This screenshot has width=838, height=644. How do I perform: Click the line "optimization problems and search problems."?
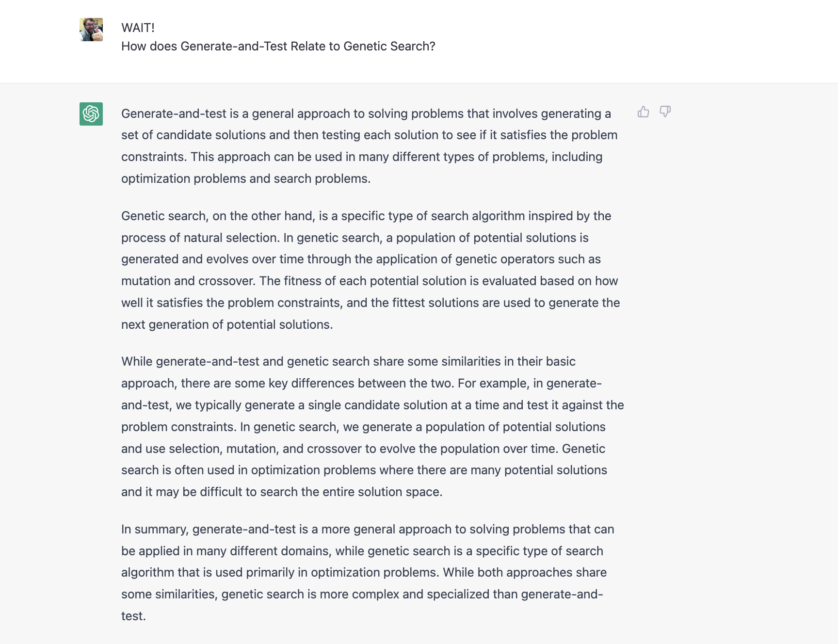[246, 178]
